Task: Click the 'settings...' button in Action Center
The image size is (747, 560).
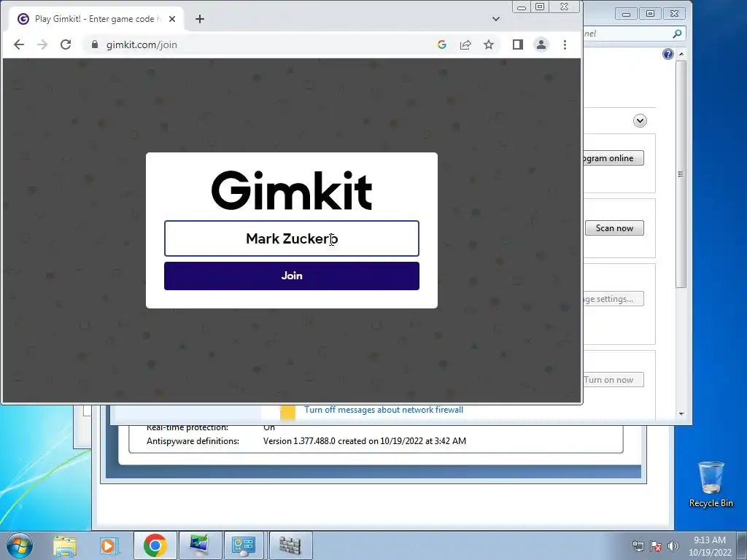Action: (613, 299)
